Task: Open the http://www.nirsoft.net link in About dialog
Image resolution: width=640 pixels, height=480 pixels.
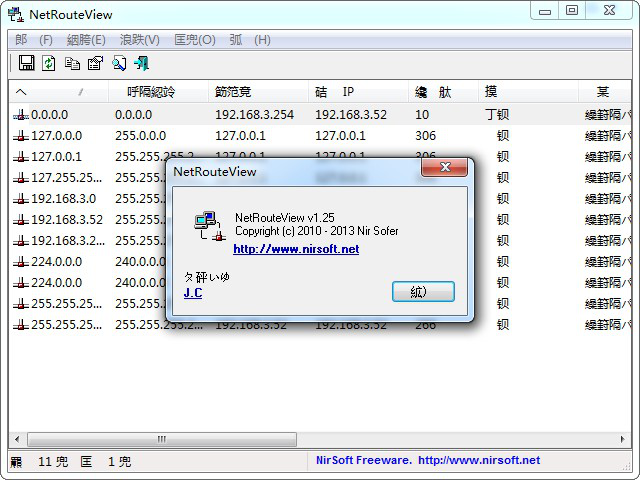Action: (x=296, y=249)
